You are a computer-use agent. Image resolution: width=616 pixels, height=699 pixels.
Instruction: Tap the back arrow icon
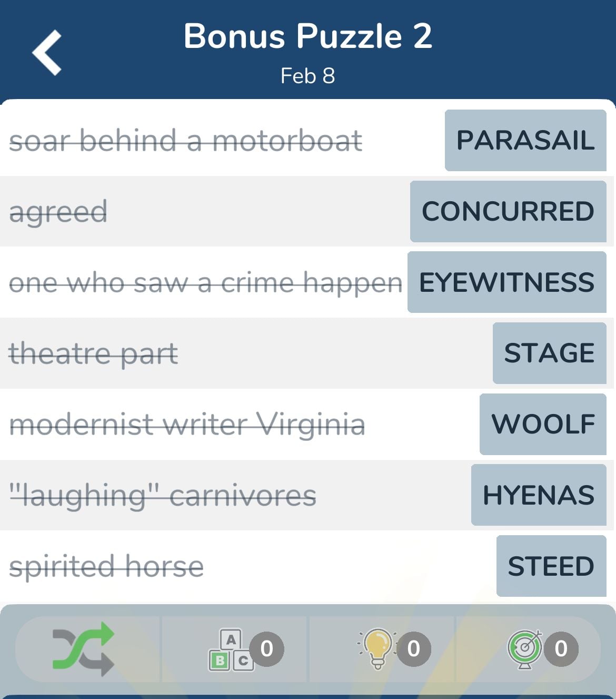47,53
